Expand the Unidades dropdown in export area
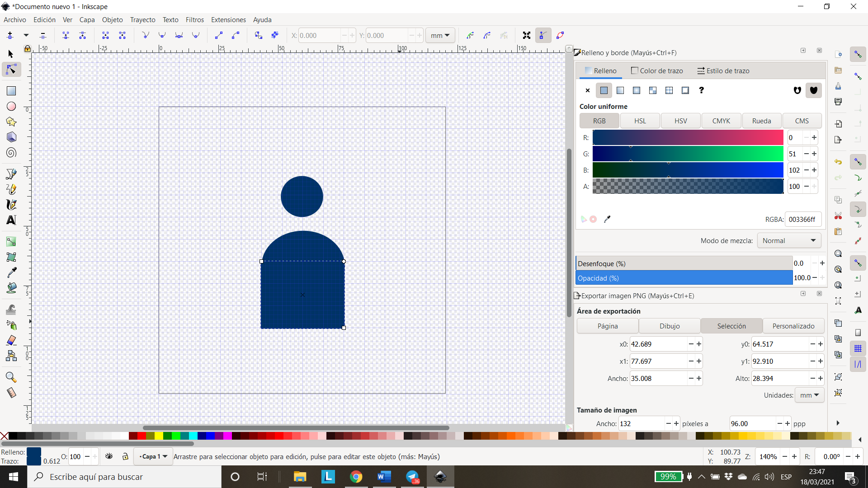The height and width of the screenshot is (488, 868). (x=810, y=394)
